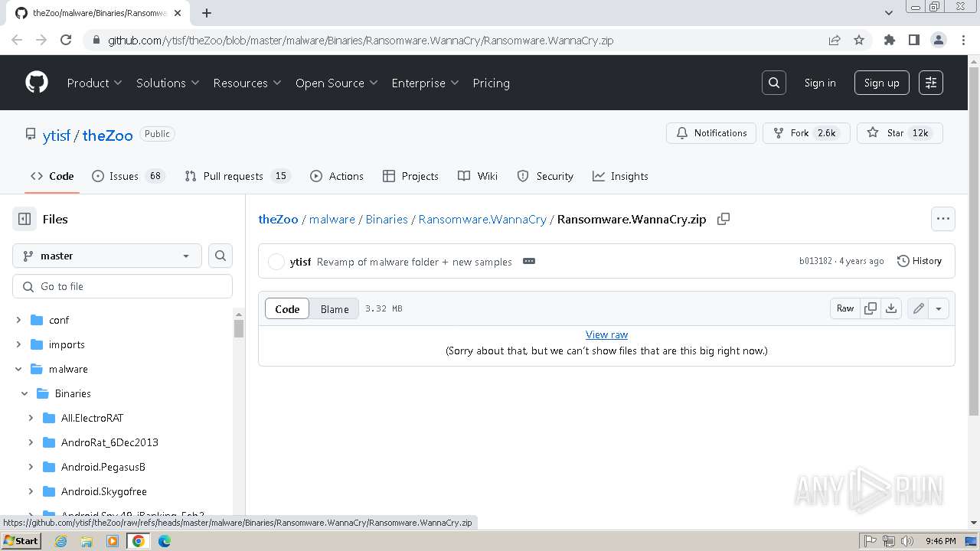Open the Security tab
The image size is (980, 551).
[x=545, y=176]
